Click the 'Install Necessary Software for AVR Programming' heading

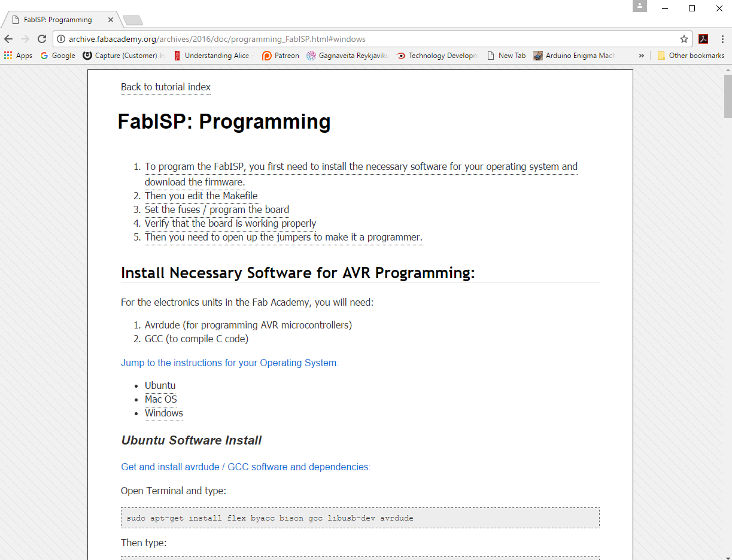pos(298,273)
